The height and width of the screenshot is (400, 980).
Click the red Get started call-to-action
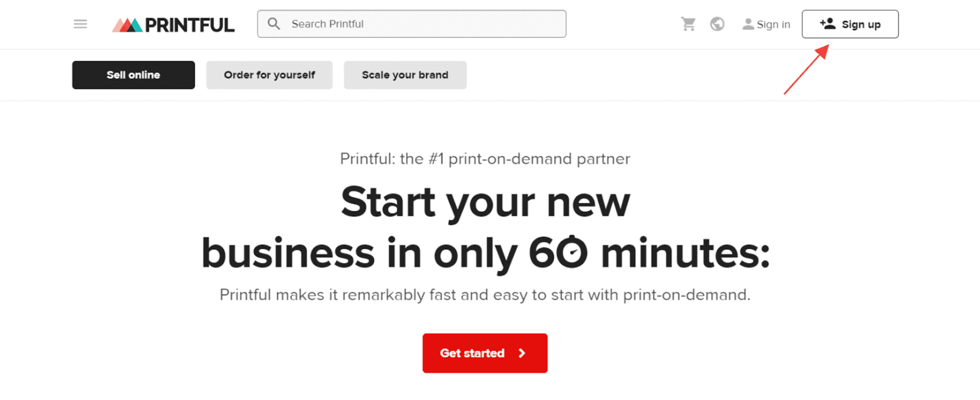coord(484,353)
